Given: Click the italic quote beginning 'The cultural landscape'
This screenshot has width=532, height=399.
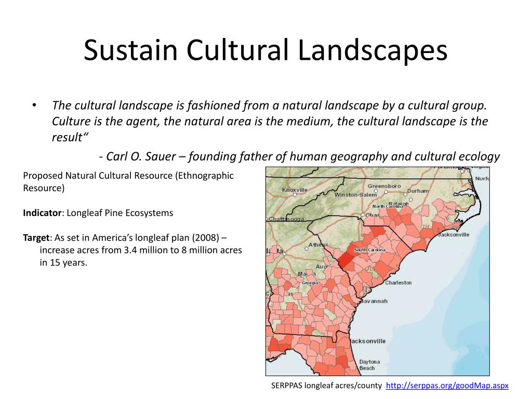Looking at the screenshot, I should pyautogui.click(x=270, y=121).
